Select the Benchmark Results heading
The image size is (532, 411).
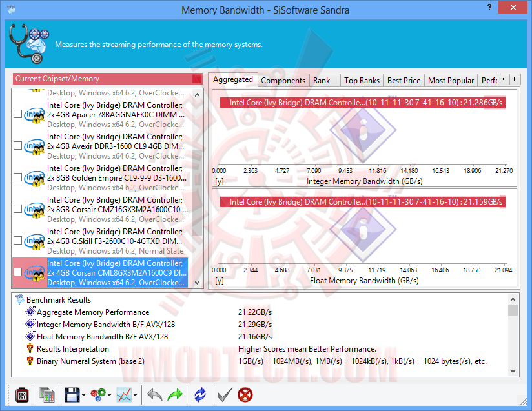[x=59, y=300]
